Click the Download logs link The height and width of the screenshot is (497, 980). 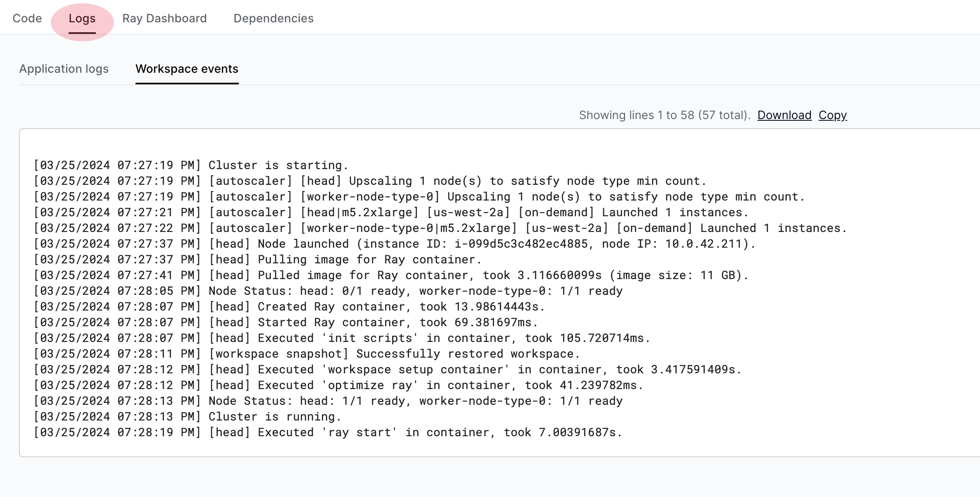[x=784, y=115]
